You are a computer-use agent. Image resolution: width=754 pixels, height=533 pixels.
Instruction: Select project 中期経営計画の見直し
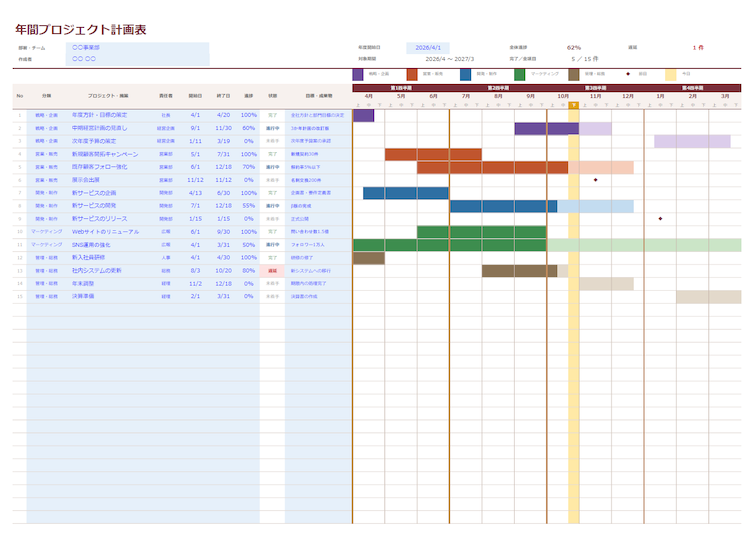(x=100, y=128)
